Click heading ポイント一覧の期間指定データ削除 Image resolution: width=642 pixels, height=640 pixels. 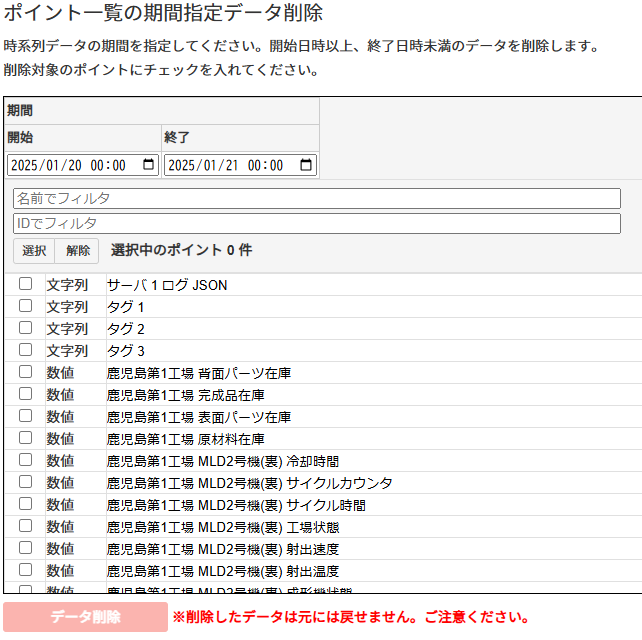click(x=163, y=13)
